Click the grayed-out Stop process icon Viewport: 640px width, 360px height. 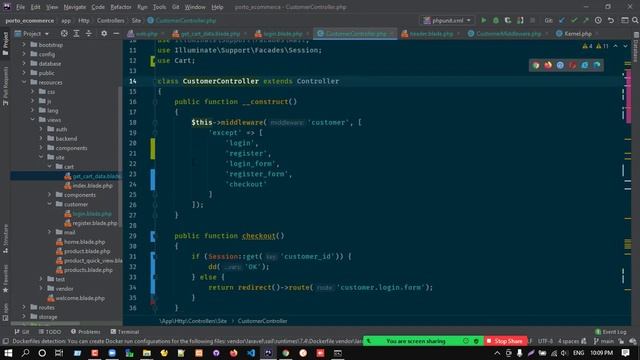[x=532, y=20]
